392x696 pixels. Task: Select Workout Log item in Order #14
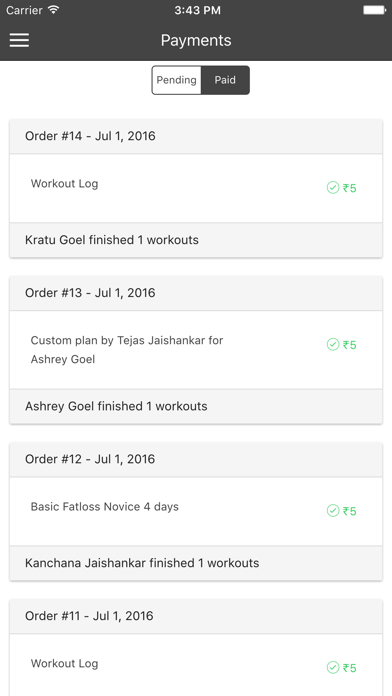point(196,188)
